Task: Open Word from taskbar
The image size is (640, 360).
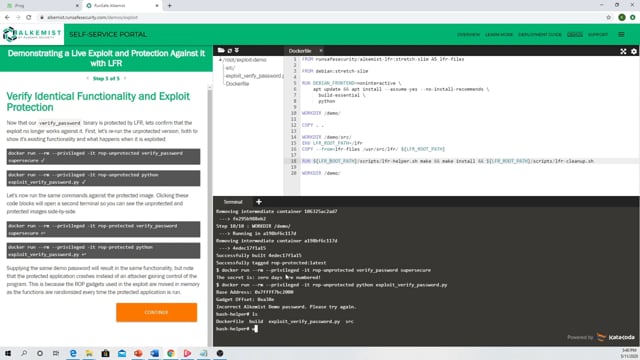Action: click(x=154, y=353)
